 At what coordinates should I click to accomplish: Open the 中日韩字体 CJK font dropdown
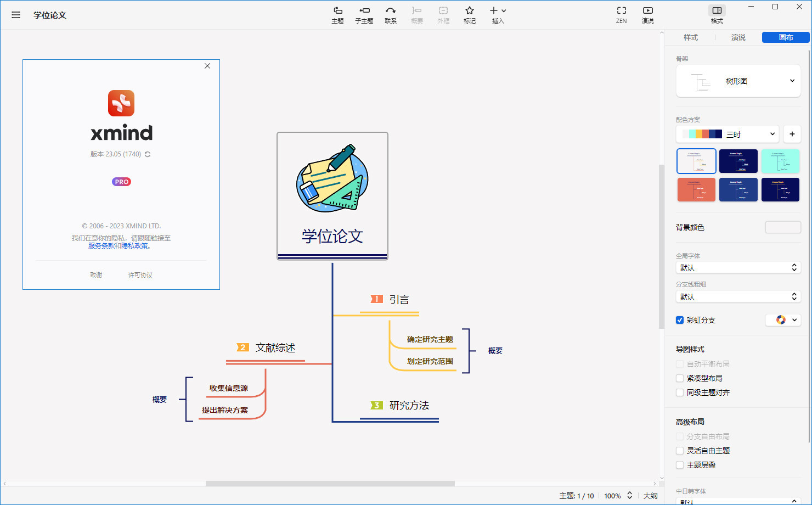point(738,501)
